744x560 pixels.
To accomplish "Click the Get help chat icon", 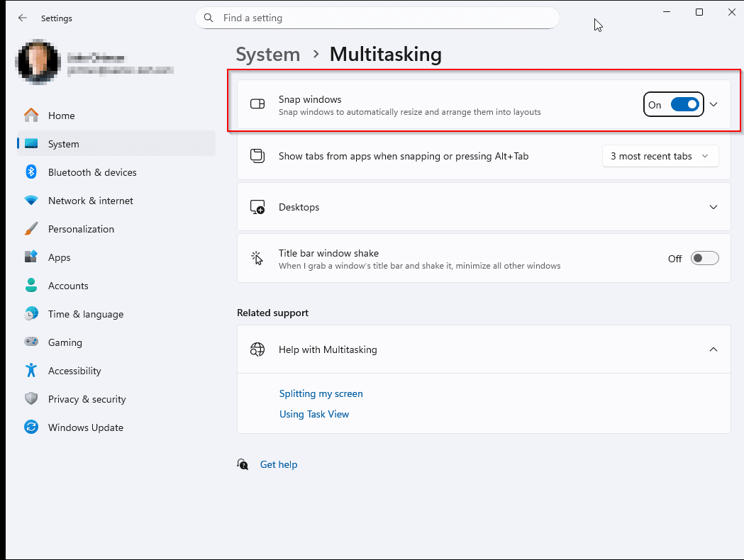I will point(243,464).
